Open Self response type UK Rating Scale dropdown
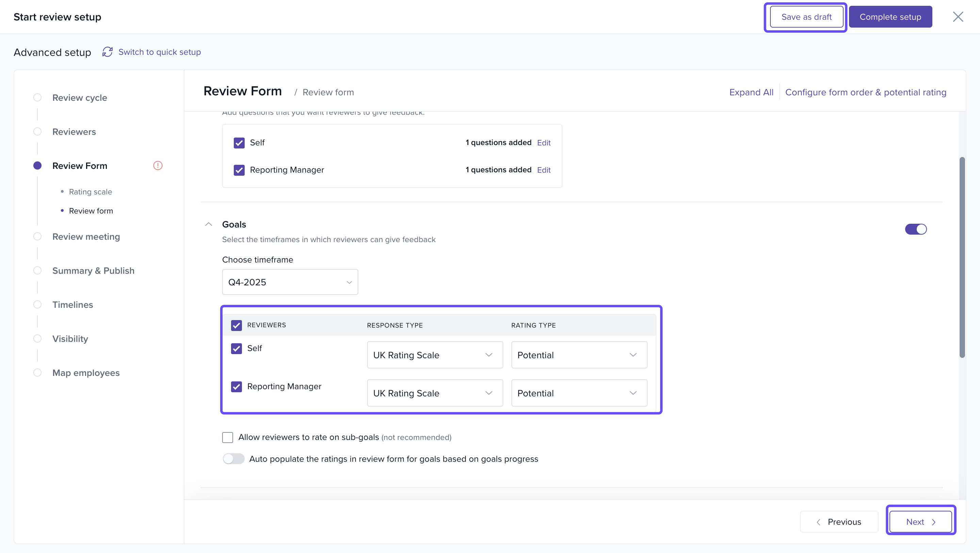The width and height of the screenshot is (980, 553). pyautogui.click(x=435, y=355)
